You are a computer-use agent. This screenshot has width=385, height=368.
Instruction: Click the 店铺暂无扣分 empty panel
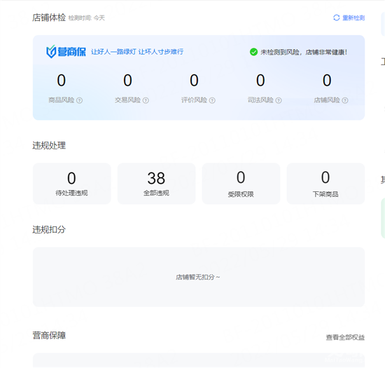pos(199,277)
